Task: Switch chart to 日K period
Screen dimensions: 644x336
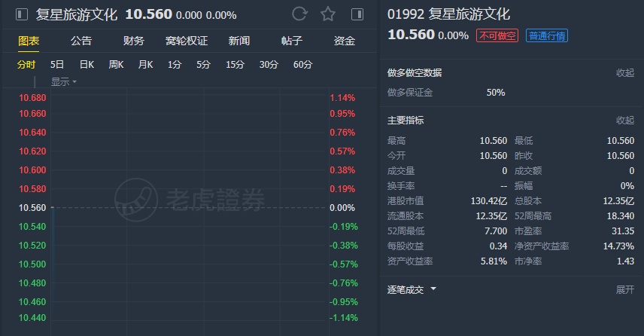Action: coord(87,65)
